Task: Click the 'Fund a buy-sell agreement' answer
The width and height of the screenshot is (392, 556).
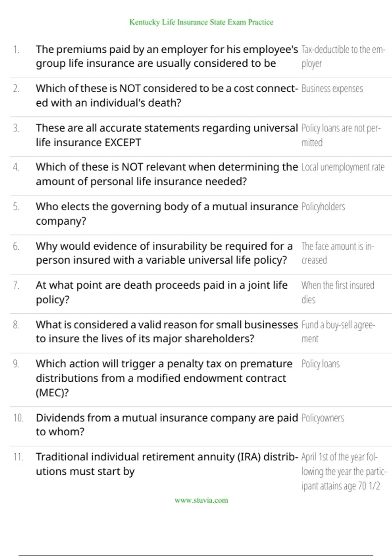Action: click(338, 332)
